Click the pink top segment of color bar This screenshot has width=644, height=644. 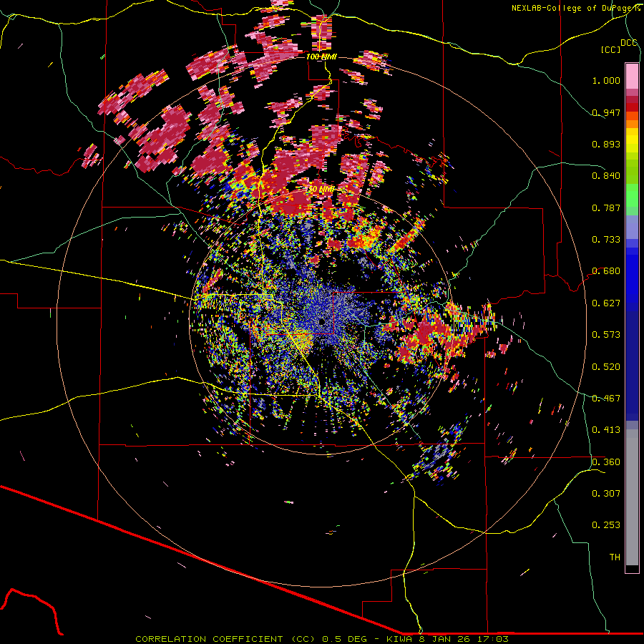click(x=632, y=76)
